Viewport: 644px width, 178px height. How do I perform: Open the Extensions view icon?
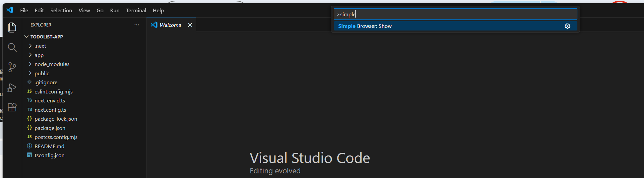12,107
